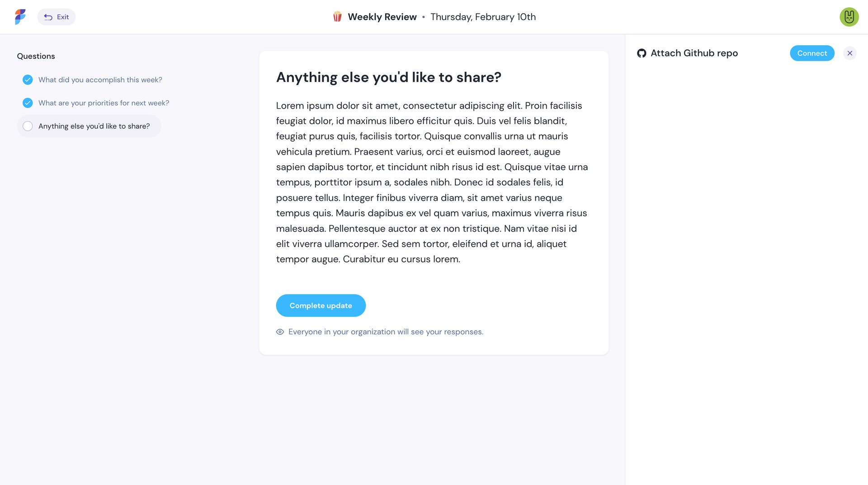This screenshot has width=868, height=485.
Task: Click the 'What are your priorities for next week?' item
Action: tap(104, 103)
